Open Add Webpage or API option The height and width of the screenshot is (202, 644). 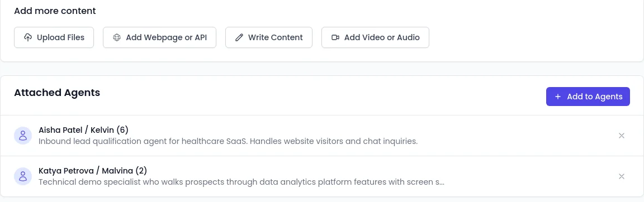click(x=159, y=37)
